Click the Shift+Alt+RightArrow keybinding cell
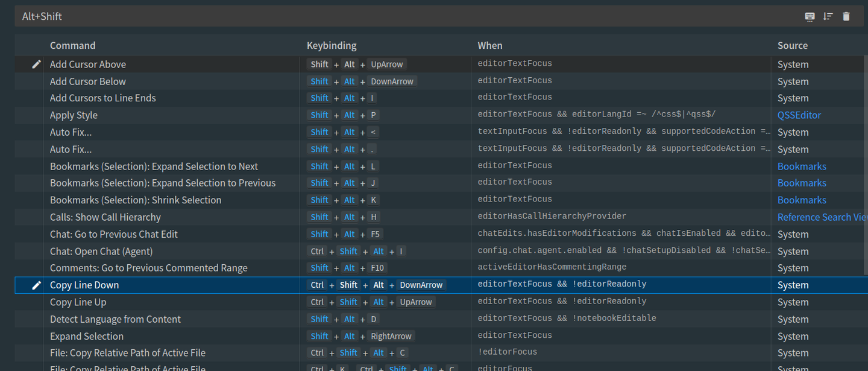 (x=361, y=336)
